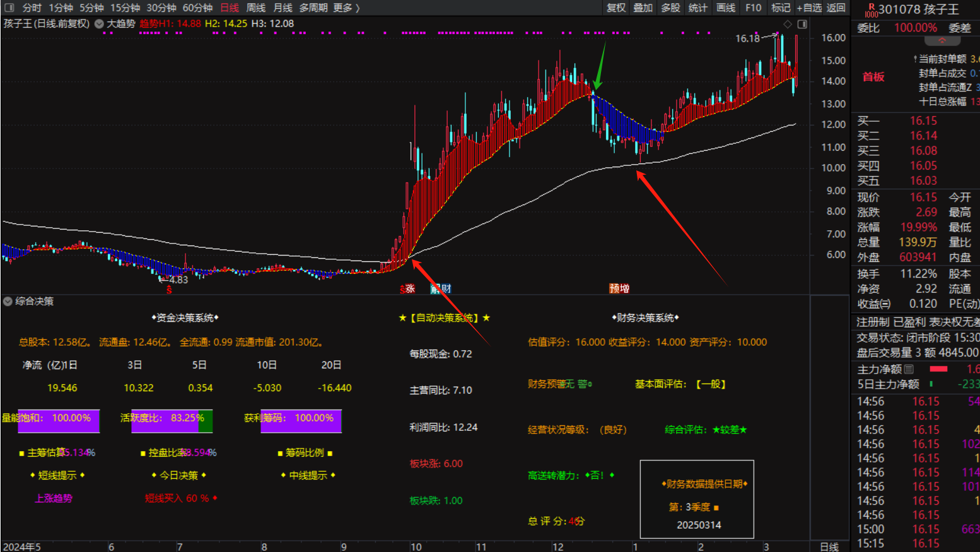This screenshot has height=552, width=980.
Task: Toggle 复权 price adjustment option
Action: 615,8
